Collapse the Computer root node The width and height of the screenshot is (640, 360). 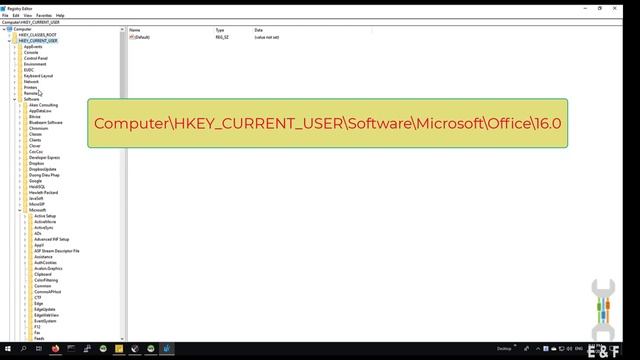point(4,29)
